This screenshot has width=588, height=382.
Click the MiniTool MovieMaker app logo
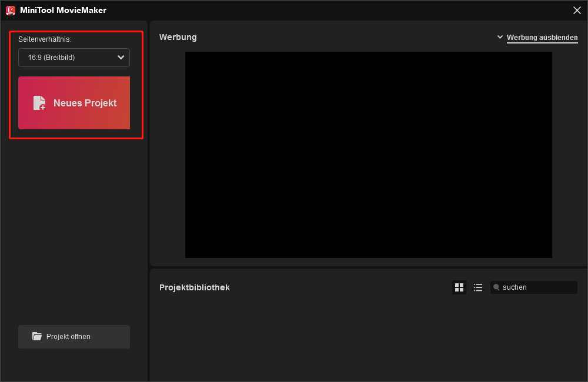(10, 10)
